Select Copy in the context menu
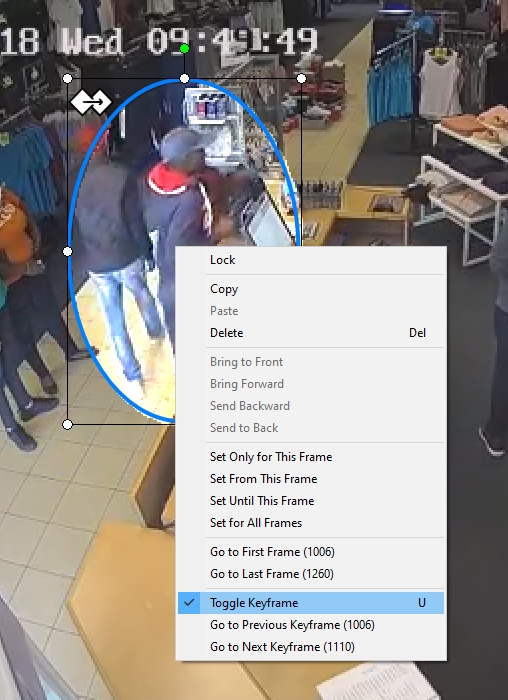The height and width of the screenshot is (700, 508). [x=311, y=289]
